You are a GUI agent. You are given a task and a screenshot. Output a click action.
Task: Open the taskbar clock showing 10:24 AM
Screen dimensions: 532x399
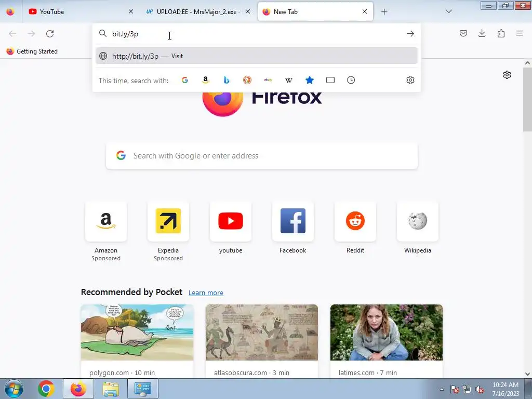pyautogui.click(x=506, y=389)
